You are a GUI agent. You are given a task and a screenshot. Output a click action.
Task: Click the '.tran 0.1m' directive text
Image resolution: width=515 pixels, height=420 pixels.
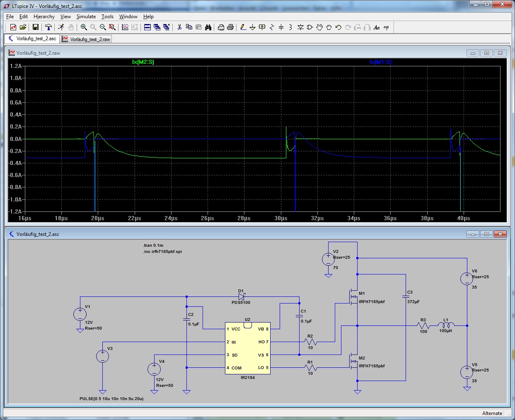pyautogui.click(x=153, y=245)
